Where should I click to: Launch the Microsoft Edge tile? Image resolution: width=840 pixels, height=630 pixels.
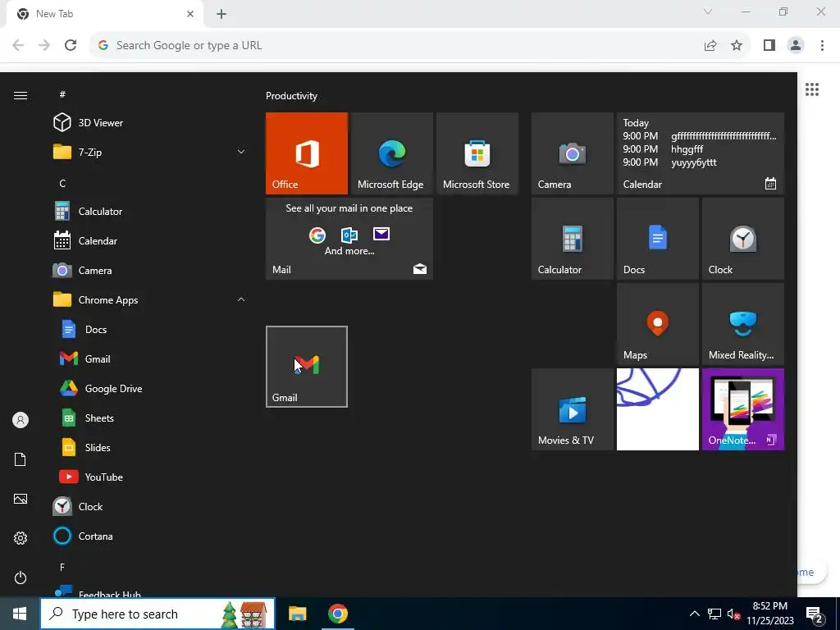(391, 153)
